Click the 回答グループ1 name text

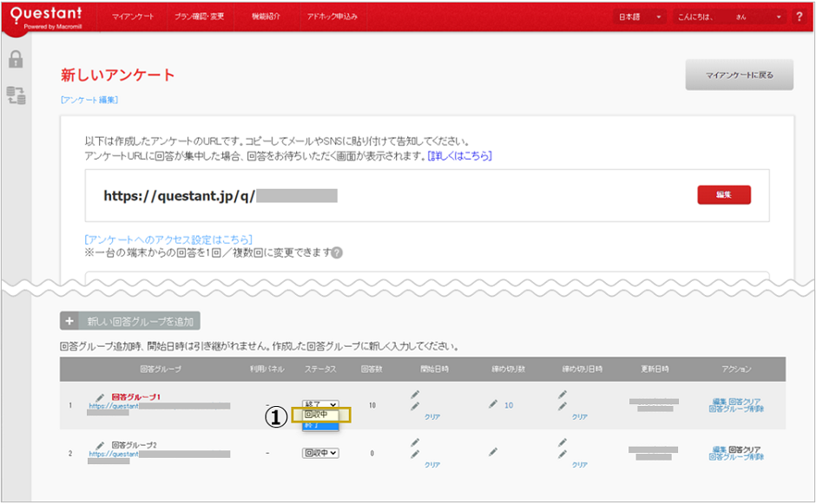[135, 396]
